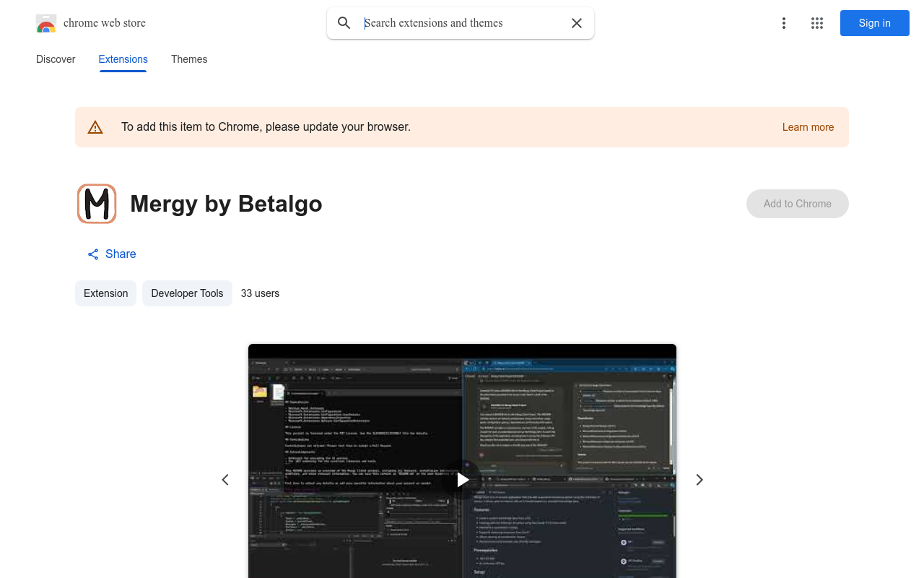
Task: Click the search magnifier icon
Action: [344, 23]
